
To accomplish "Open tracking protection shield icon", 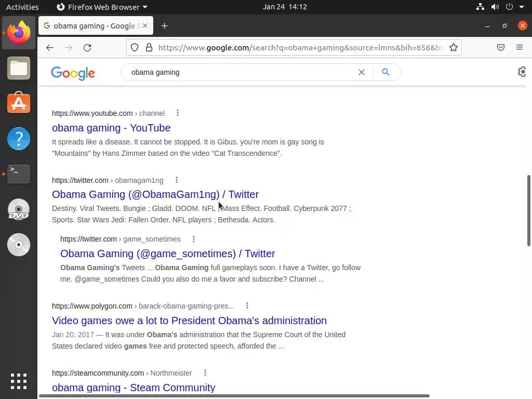I will coord(135,47).
